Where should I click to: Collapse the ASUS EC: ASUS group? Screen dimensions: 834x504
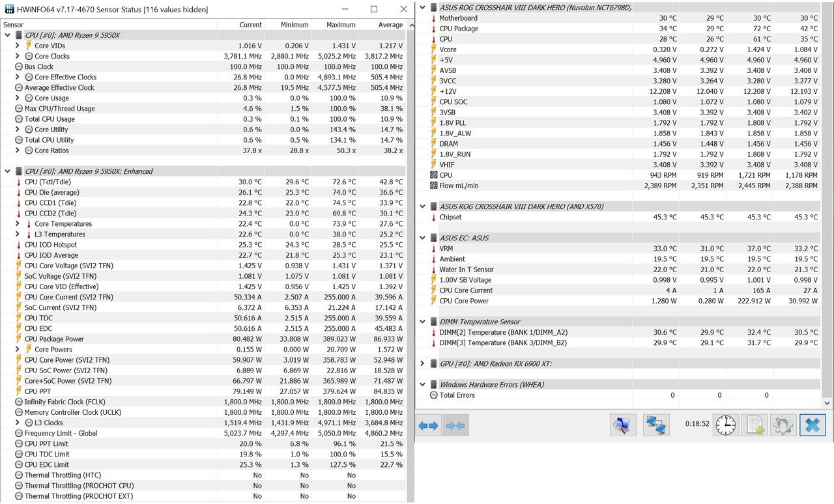click(422, 238)
